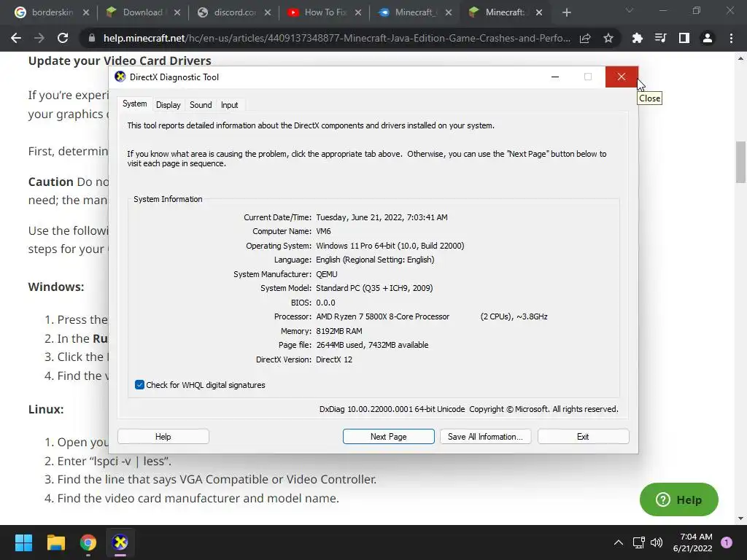Click the computer name 'VM6'
The width and height of the screenshot is (747, 560).
tap(323, 231)
